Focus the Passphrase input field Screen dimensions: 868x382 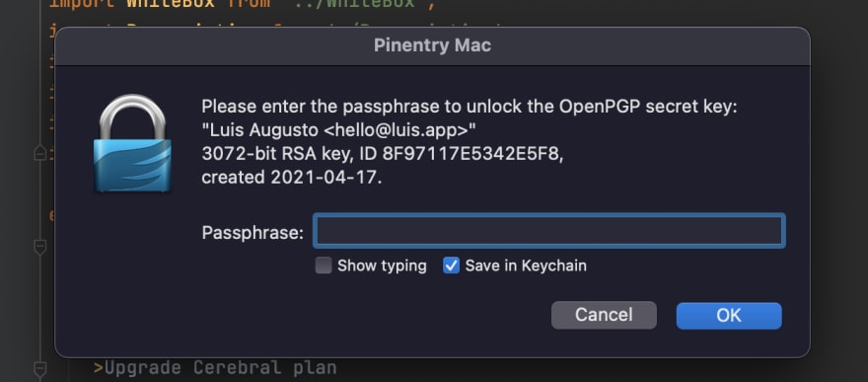click(548, 231)
